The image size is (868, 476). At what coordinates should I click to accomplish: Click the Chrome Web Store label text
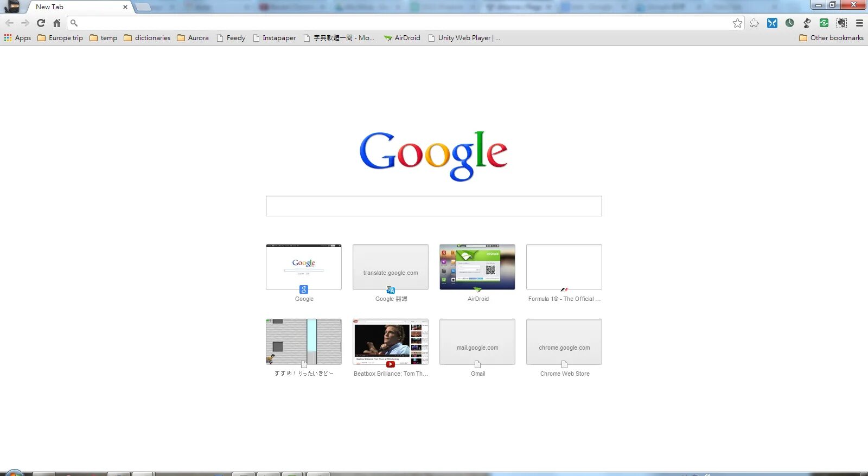pyautogui.click(x=565, y=374)
